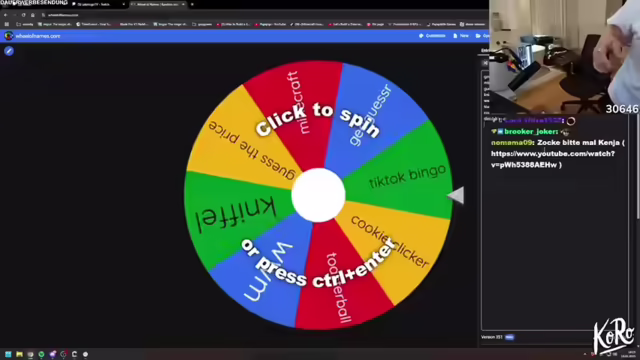Open Customize in the blue header
Viewport: 640px width, 360px height.
[432, 36]
